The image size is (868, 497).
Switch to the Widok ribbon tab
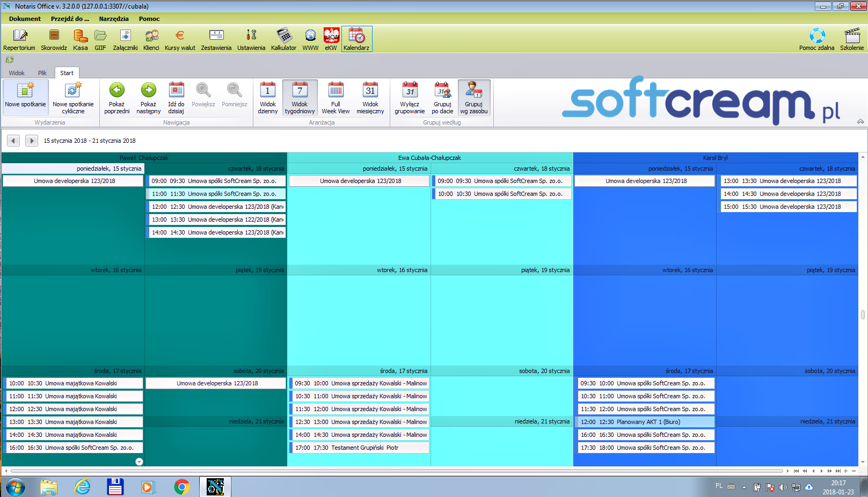pos(17,73)
